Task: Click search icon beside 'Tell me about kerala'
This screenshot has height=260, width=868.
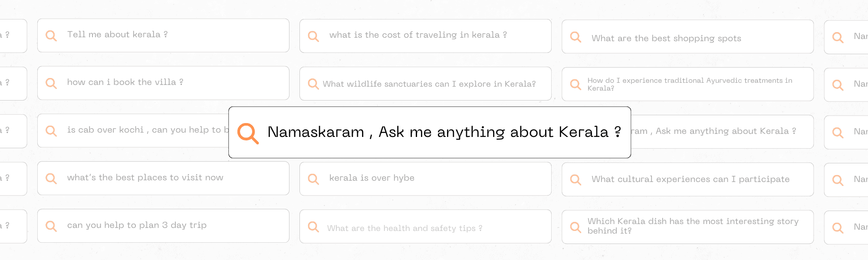Action: pyautogui.click(x=51, y=36)
